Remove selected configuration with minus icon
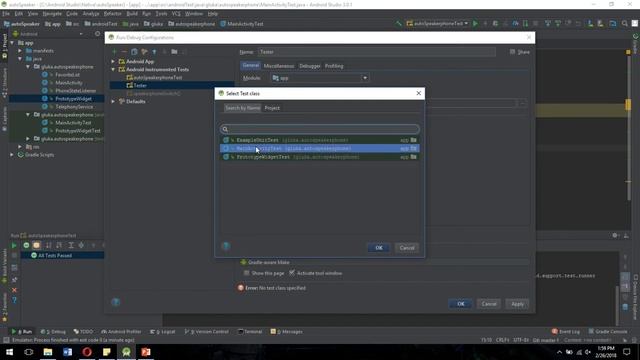640x360 pixels. [x=124, y=52]
